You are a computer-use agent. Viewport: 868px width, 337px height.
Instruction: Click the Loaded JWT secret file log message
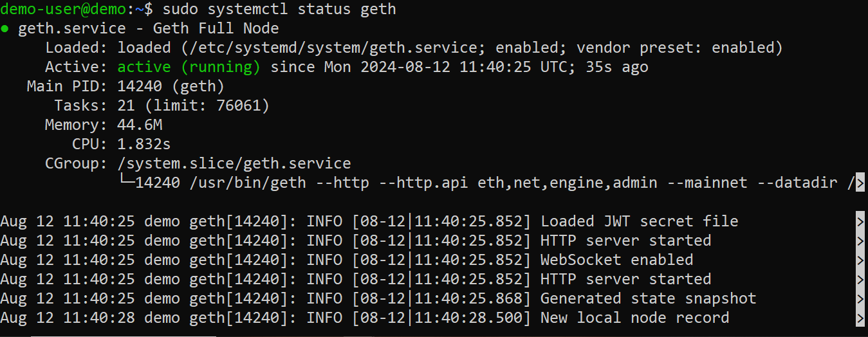(639, 221)
